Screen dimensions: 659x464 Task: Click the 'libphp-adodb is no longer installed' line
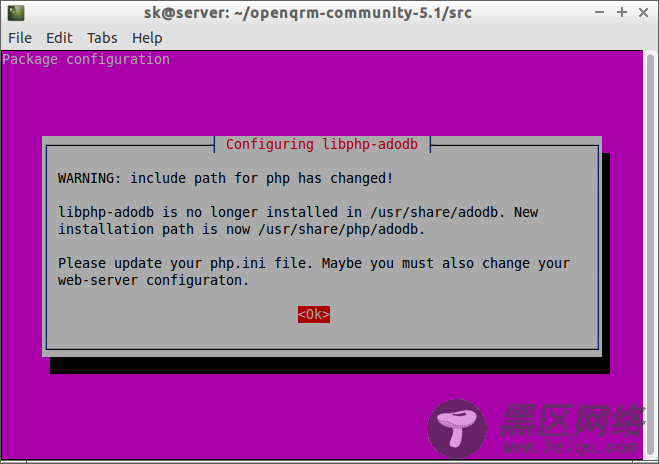(298, 212)
